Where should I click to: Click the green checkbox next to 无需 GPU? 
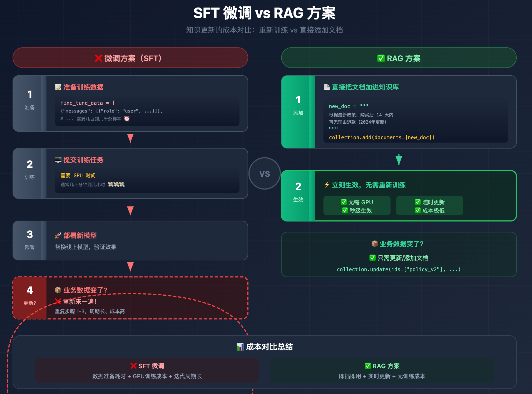click(344, 202)
